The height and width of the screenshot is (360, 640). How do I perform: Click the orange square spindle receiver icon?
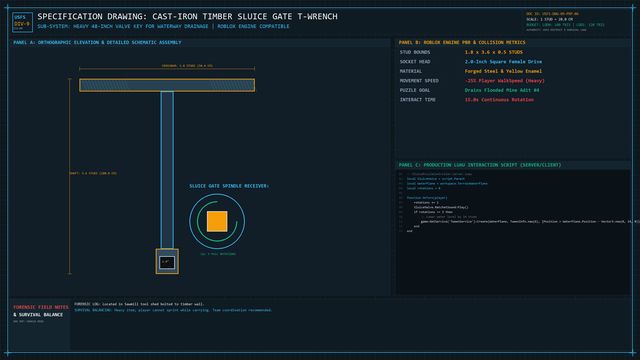(217, 221)
